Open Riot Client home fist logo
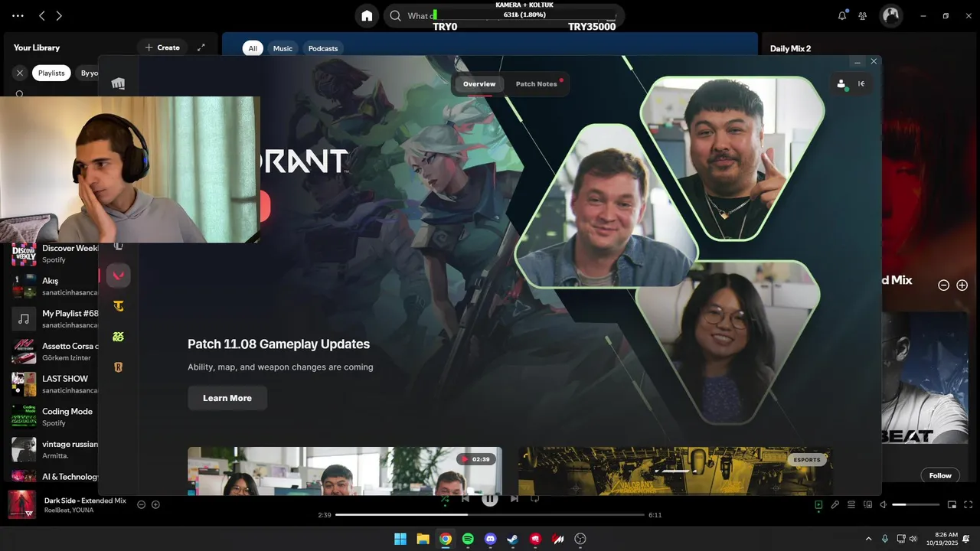980x551 pixels. point(118,83)
